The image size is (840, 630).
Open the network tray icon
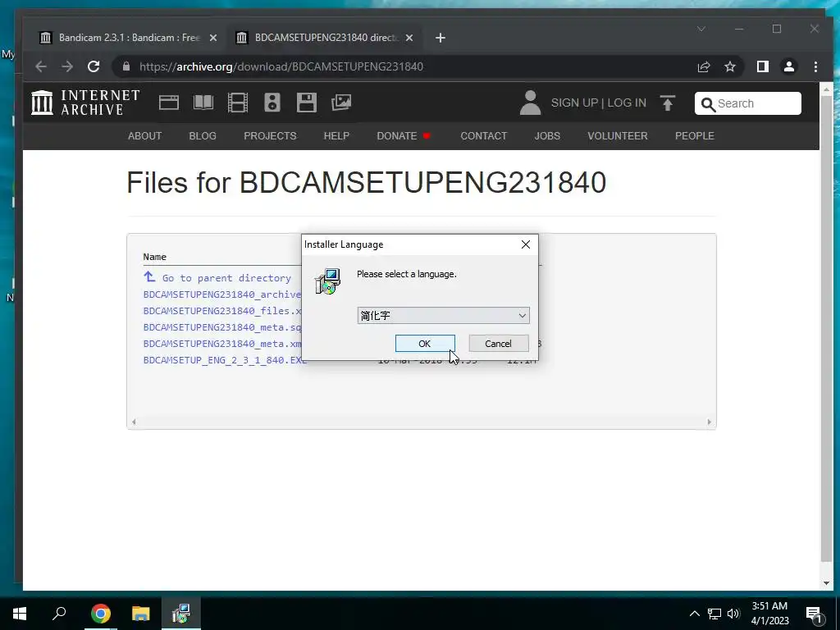(x=714, y=614)
